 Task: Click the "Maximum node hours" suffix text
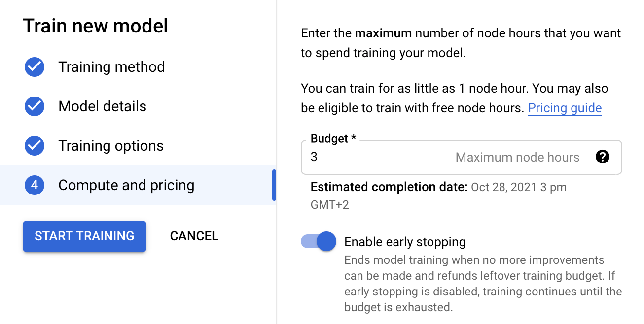[x=517, y=158]
